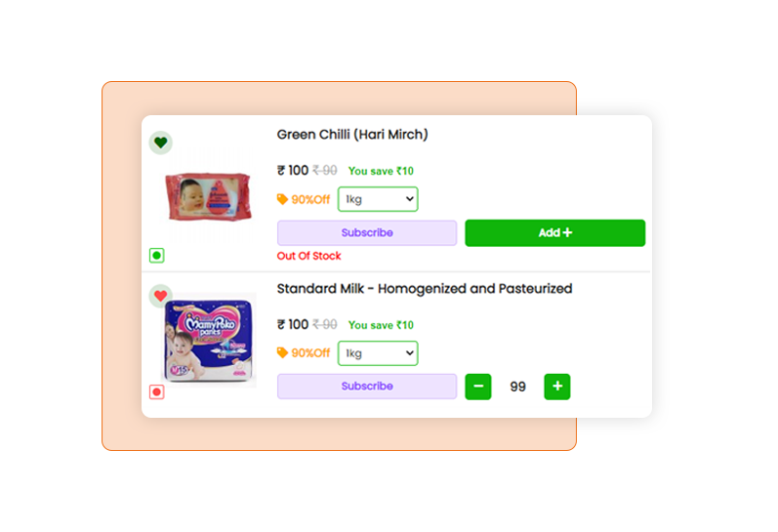Open Green Chilli (Hari Mirch) title
The image size is (778, 532).
point(352,135)
